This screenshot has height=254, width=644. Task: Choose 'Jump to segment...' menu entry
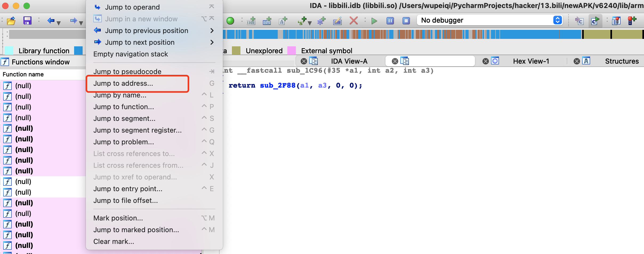click(154, 118)
